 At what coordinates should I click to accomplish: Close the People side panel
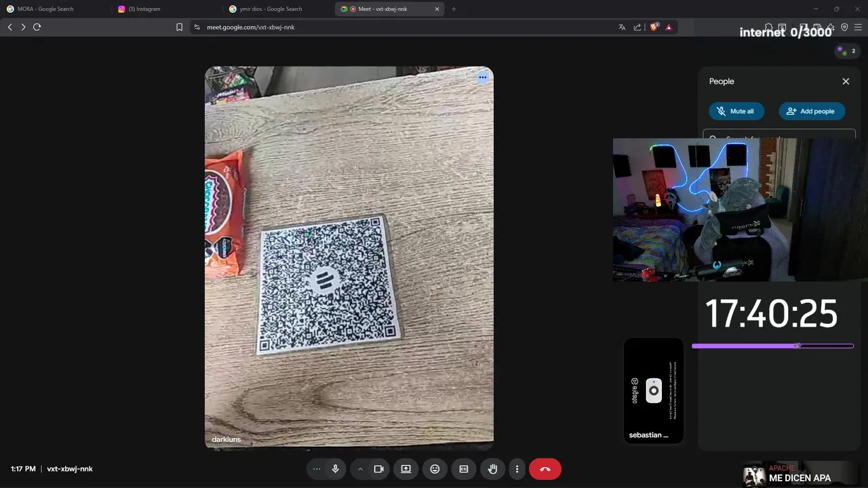[x=846, y=81]
